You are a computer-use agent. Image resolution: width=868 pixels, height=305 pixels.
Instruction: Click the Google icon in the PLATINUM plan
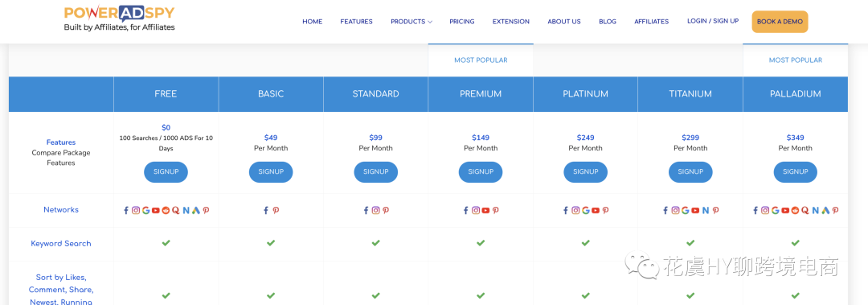click(x=586, y=210)
